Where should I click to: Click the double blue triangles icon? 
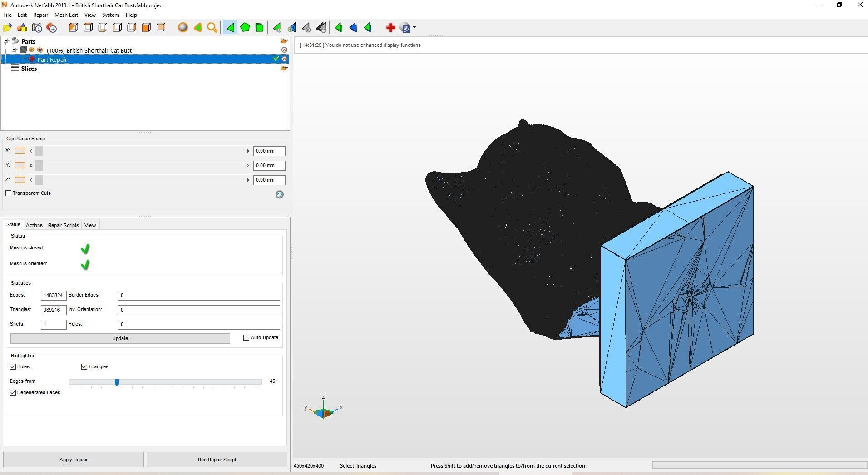[353, 28]
